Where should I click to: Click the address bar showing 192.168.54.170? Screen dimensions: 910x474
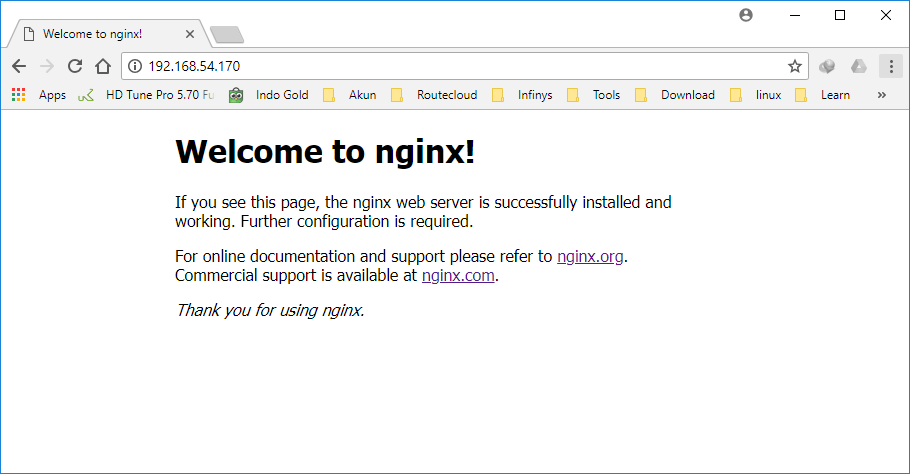pyautogui.click(x=464, y=66)
